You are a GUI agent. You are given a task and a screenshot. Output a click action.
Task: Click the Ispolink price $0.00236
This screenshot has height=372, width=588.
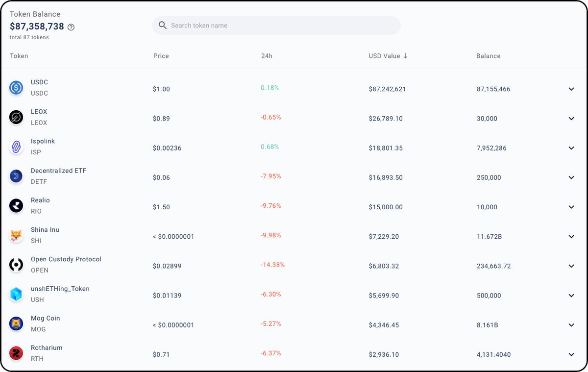[167, 148]
